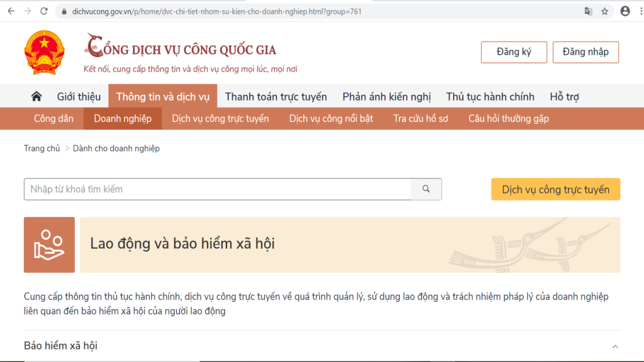The width and height of the screenshot is (644, 362).
Task: Click the yellow Dịch vụ công trực tuyến button
Action: point(555,189)
